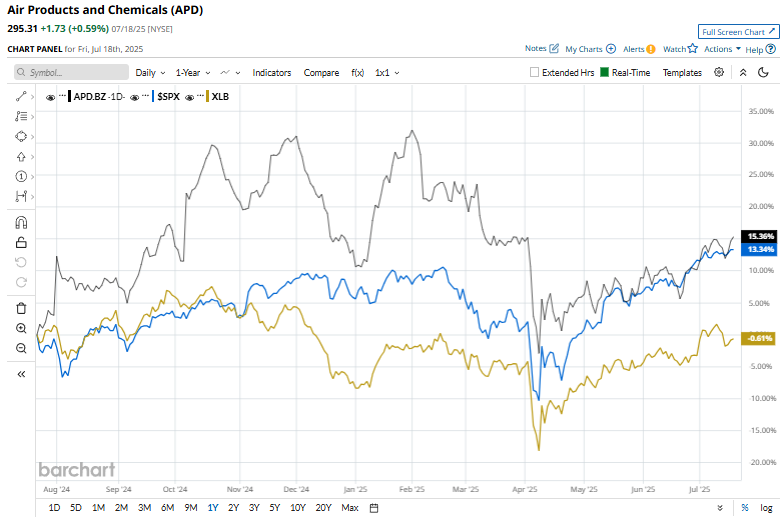Collapse the chart header with double caret
Viewport: 781px width, 523px height.
743,72
